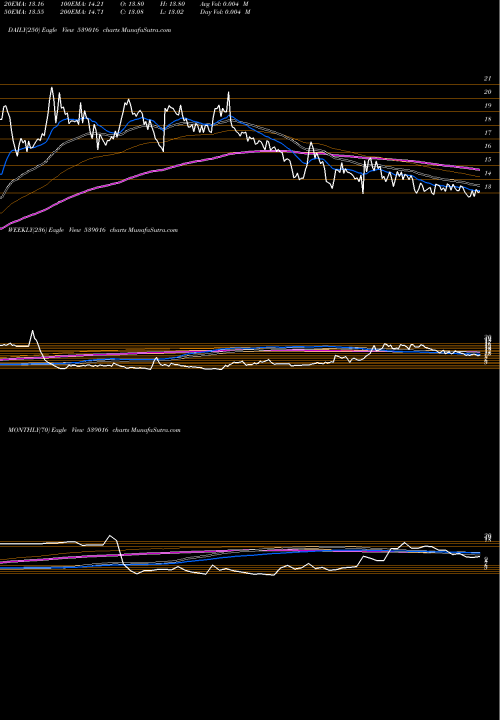The image size is (500, 720).
Task: Click the 50EMA value in the header
Action: [x=22, y=12]
